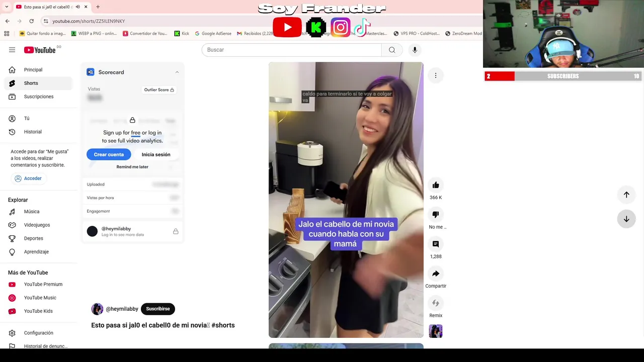
Task: Click the Suscribirse button
Action: (x=158, y=309)
